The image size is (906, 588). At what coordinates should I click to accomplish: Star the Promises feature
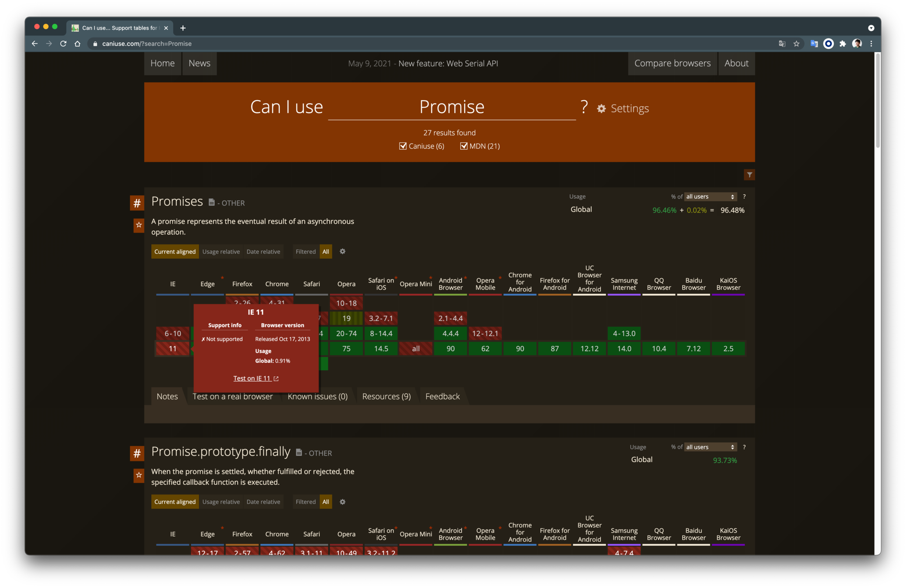coord(139,225)
